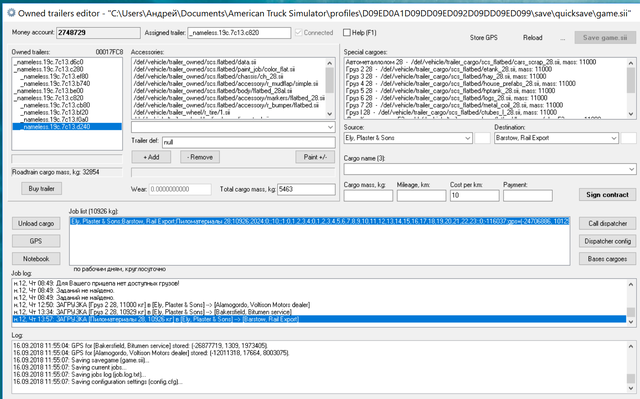The image size is (640, 399).
Task: Click Store GPS
Action: [483, 38]
